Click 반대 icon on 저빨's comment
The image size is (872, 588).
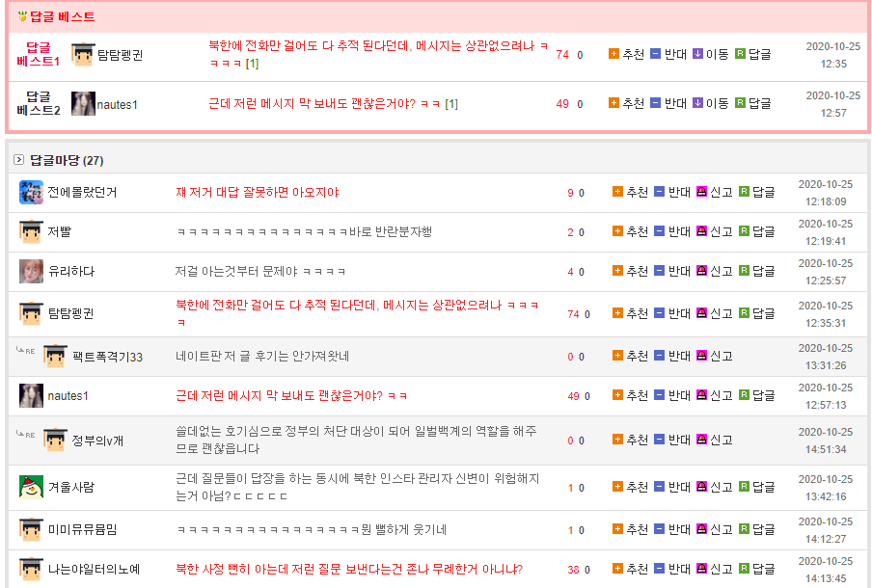(x=659, y=231)
